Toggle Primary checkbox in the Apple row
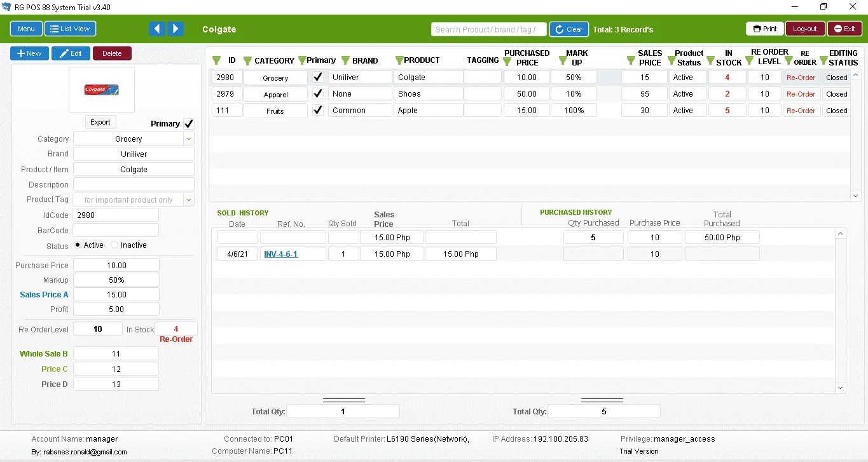Image resolution: width=868 pixels, height=462 pixels. [x=318, y=110]
